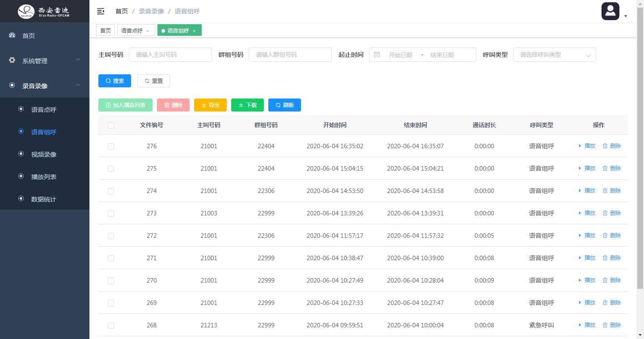The height and width of the screenshot is (339, 644).
Task: Click the green 下载 button
Action: pyautogui.click(x=247, y=105)
